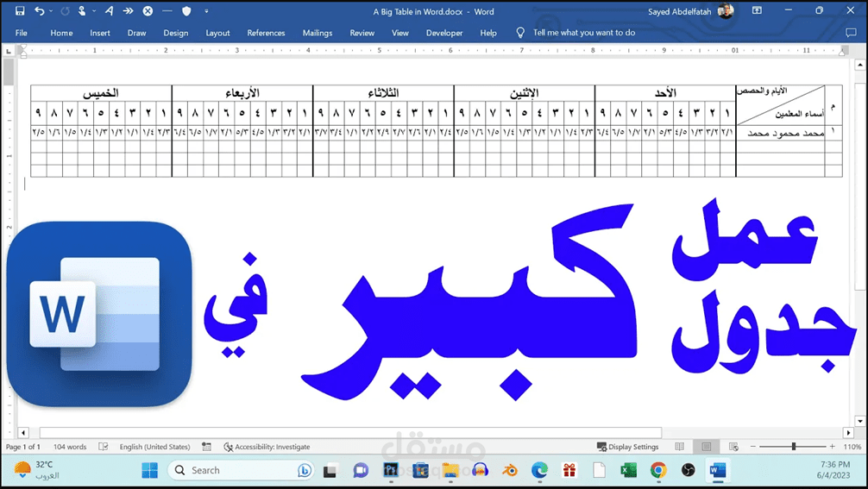Click English (United States) language indicator
868x489 pixels.
154,447
